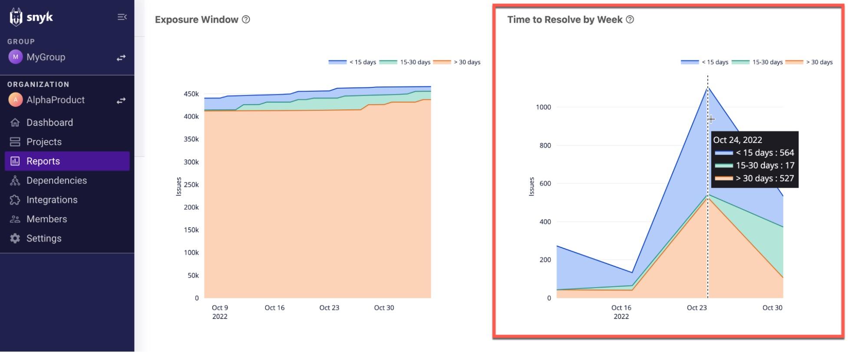Select the MyGroup group name
Viewport: 868px width, 352px height.
[46, 57]
